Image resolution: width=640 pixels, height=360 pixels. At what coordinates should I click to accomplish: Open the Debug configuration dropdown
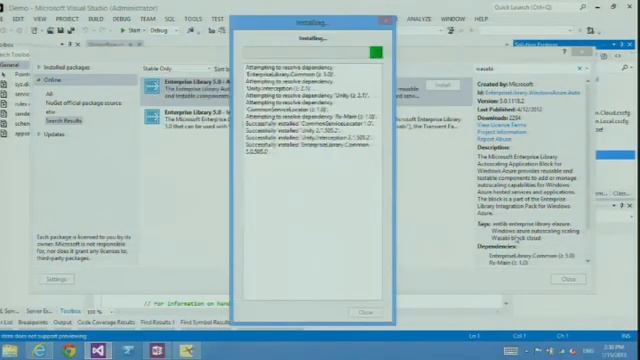164,30
